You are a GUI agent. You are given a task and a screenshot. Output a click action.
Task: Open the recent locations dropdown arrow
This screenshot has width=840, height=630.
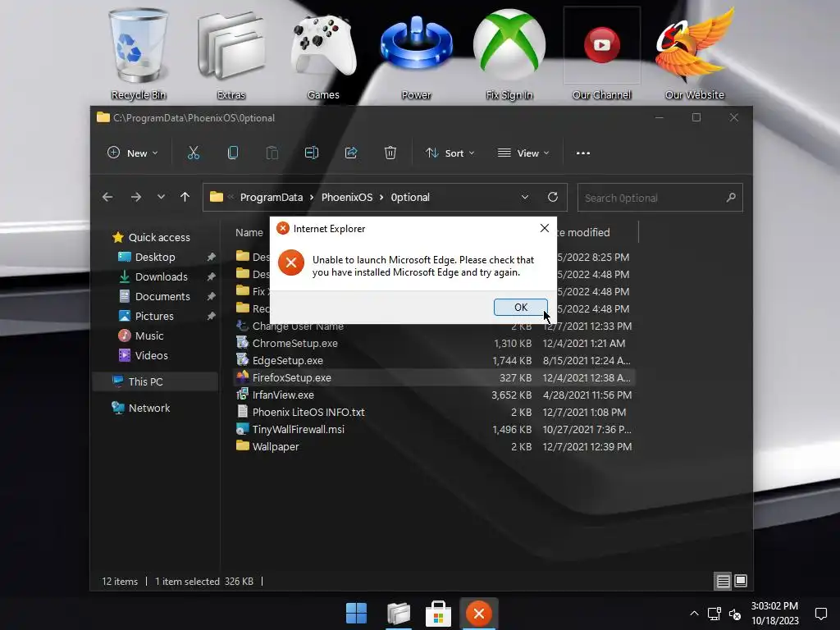pos(161,197)
